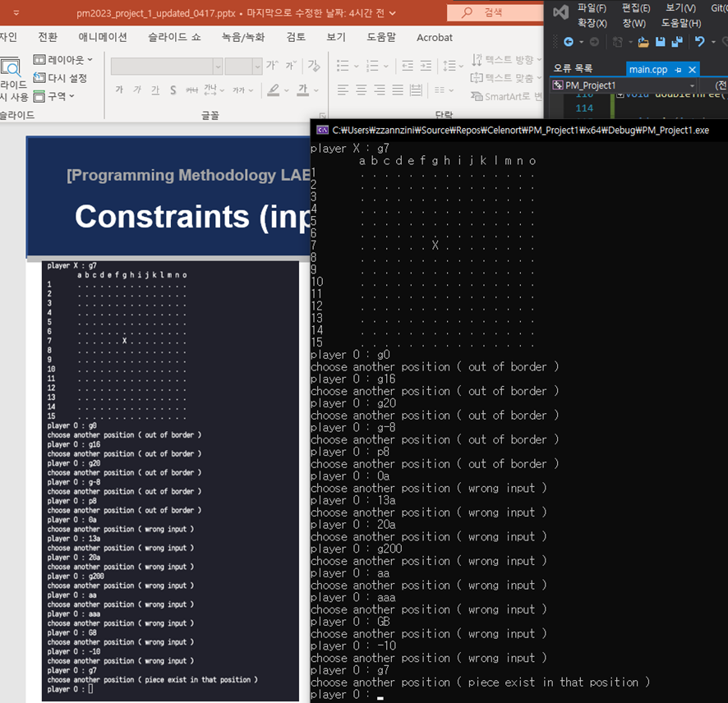728x703 pixels.
Task: Click the Undo arrow in Visual Studio
Action: (700, 42)
